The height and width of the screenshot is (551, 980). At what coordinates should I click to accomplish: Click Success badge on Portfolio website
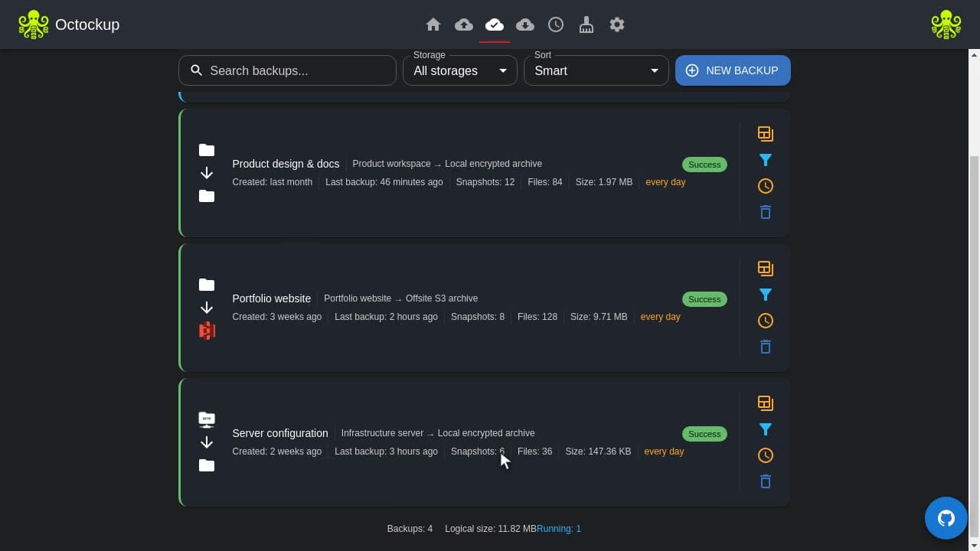704,299
